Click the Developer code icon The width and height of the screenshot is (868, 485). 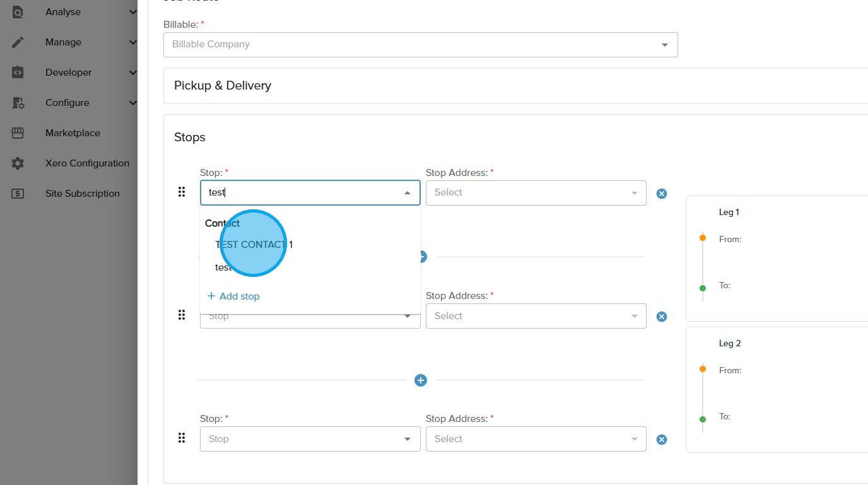[x=18, y=73]
